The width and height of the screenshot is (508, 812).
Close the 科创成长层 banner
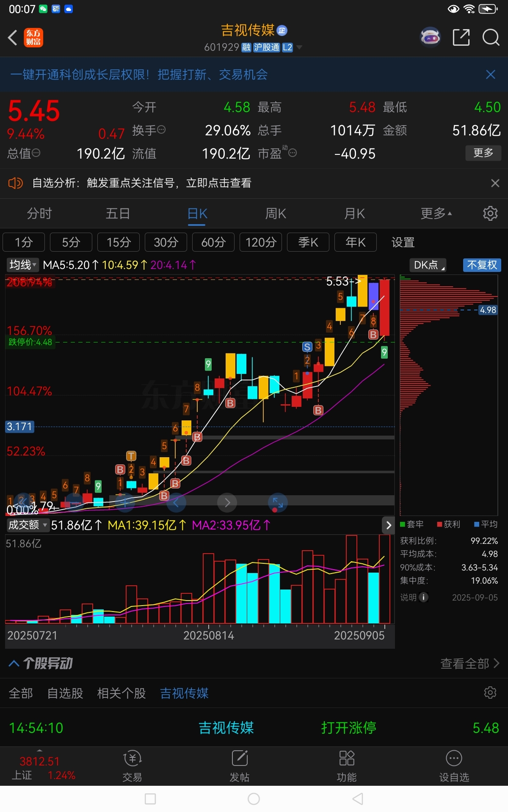click(x=491, y=75)
